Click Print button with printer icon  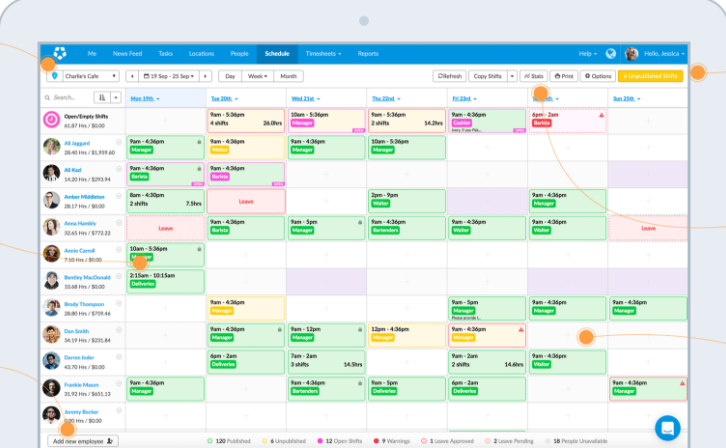click(x=565, y=76)
